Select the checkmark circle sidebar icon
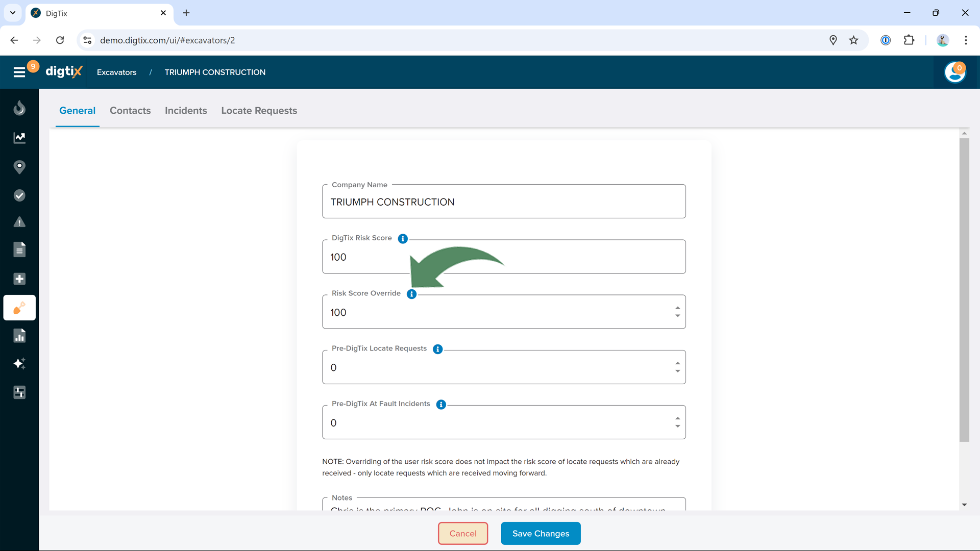 click(x=19, y=195)
